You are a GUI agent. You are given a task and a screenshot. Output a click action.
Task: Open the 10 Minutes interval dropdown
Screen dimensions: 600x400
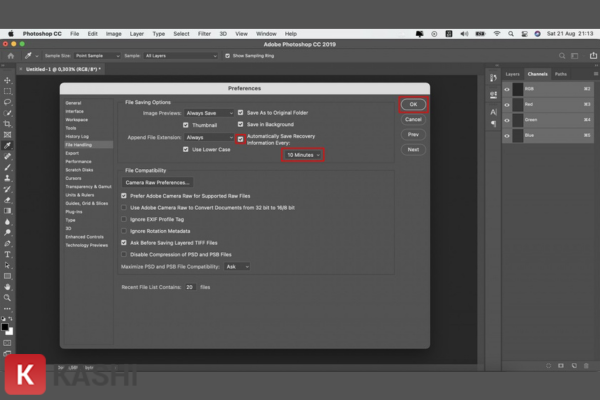[x=304, y=155]
